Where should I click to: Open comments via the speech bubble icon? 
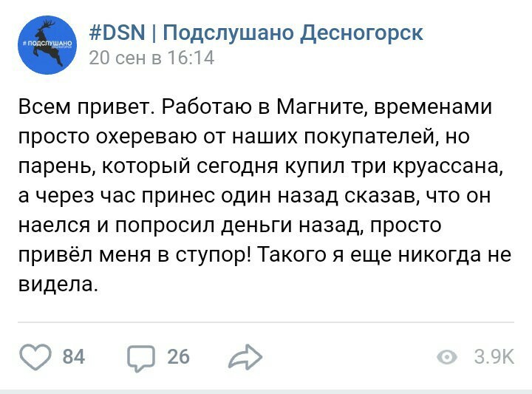point(142,358)
